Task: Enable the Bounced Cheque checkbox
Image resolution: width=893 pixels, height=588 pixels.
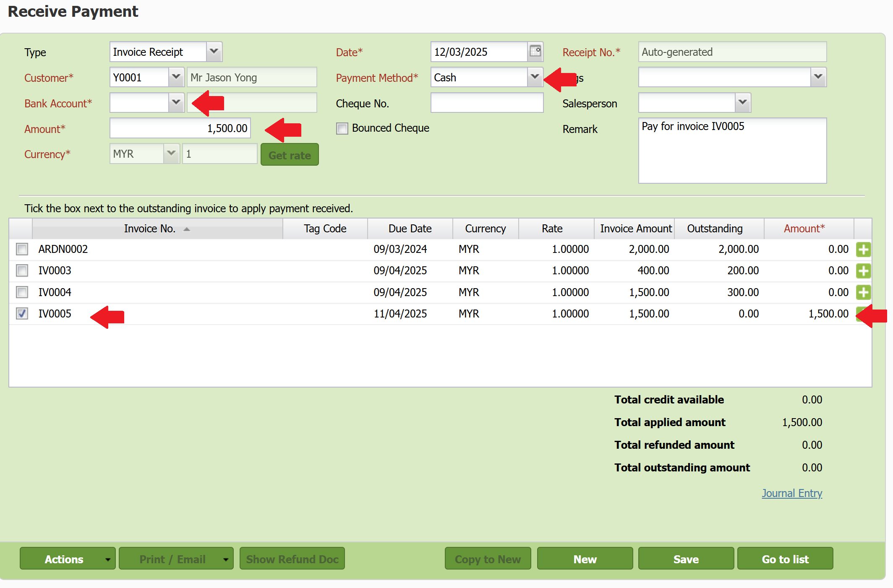Action: 342,128
